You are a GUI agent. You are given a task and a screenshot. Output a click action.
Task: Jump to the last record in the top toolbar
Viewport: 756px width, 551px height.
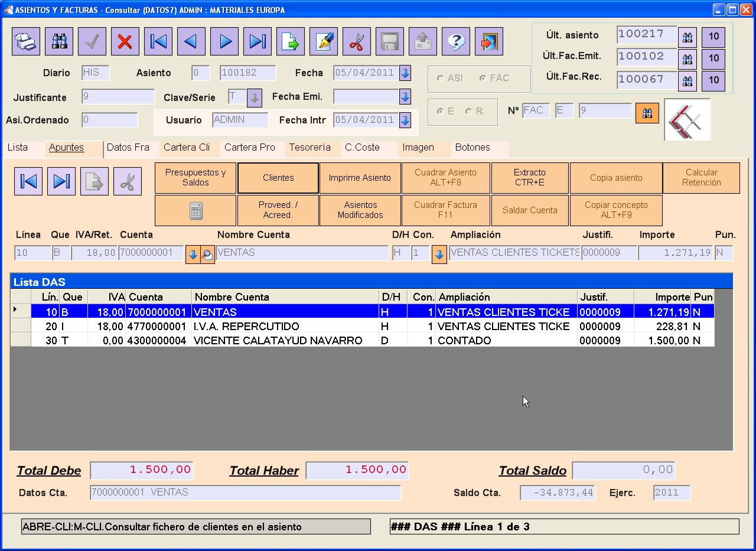click(258, 41)
